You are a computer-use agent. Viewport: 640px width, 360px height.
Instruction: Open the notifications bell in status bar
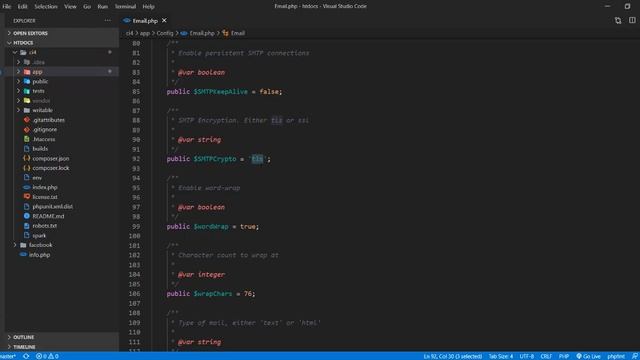(x=635, y=356)
